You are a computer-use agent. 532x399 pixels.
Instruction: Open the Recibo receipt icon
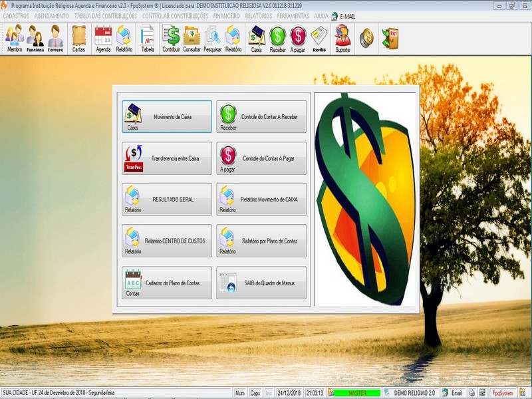pos(319,39)
